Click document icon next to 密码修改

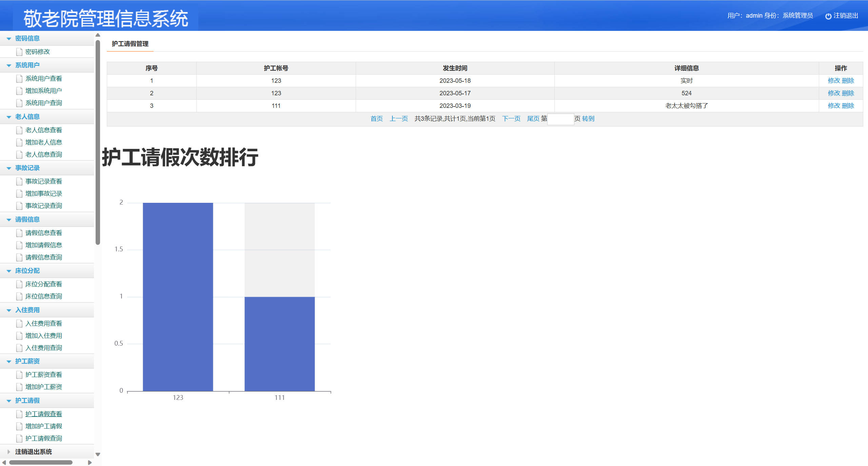19,52
